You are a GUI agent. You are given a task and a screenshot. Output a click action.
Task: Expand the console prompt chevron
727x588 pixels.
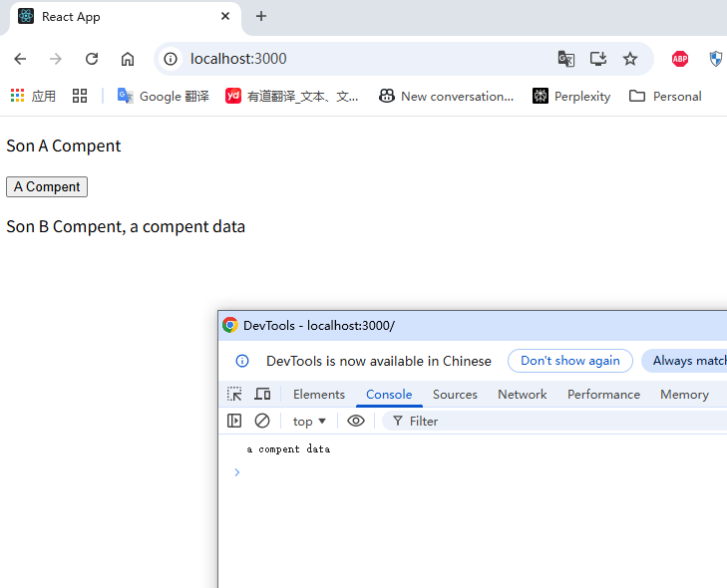[237, 472]
